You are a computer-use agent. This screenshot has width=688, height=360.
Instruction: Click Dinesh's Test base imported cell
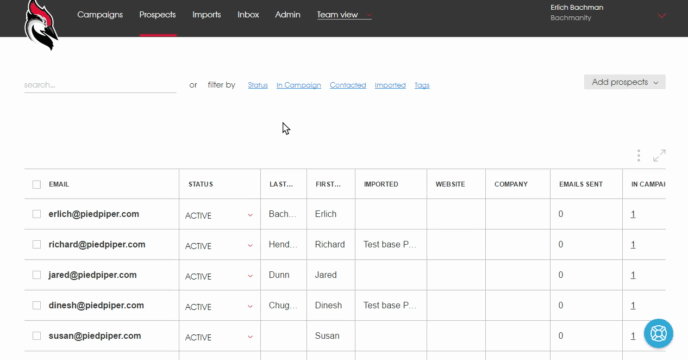[390, 305]
